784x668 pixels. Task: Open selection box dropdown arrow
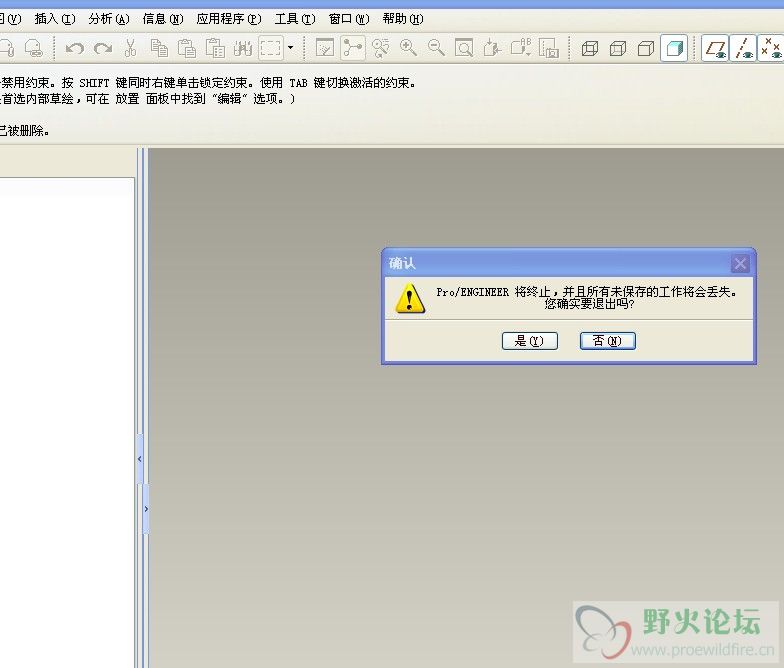pos(290,48)
